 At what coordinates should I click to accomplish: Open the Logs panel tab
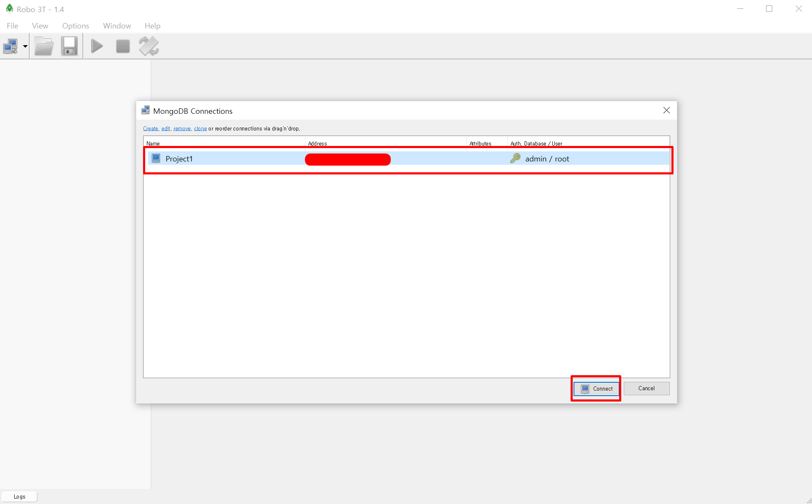(x=19, y=496)
